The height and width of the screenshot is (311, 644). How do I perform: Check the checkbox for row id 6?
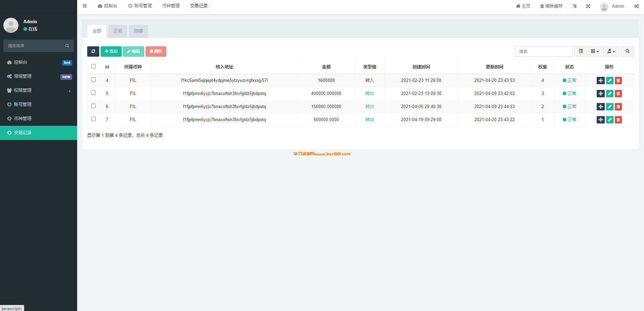94,106
